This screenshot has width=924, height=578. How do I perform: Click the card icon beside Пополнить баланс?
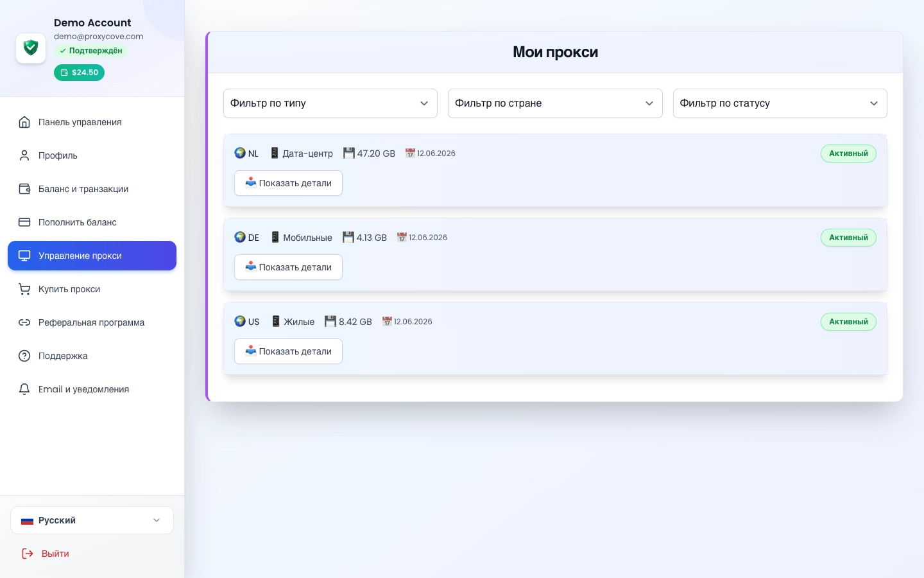tap(24, 222)
